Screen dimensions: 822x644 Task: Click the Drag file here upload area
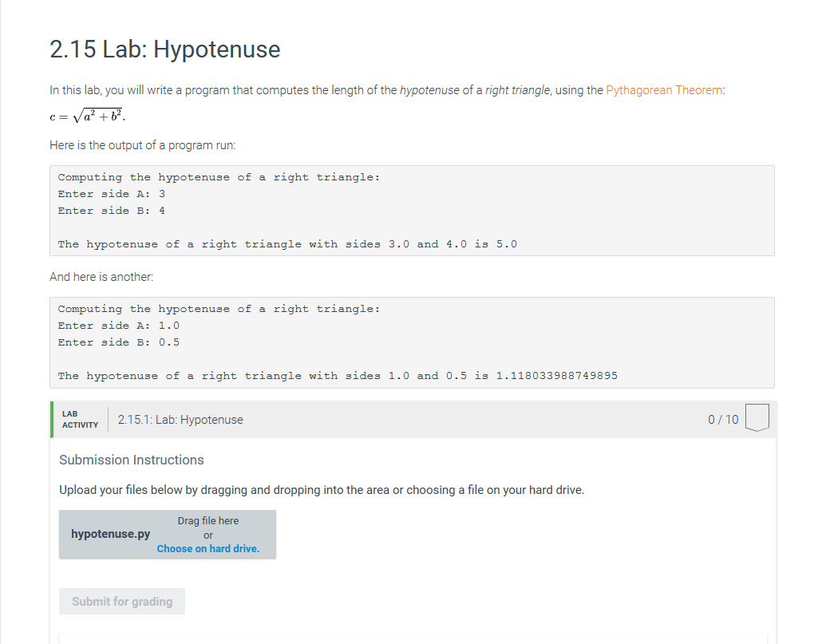coord(208,520)
